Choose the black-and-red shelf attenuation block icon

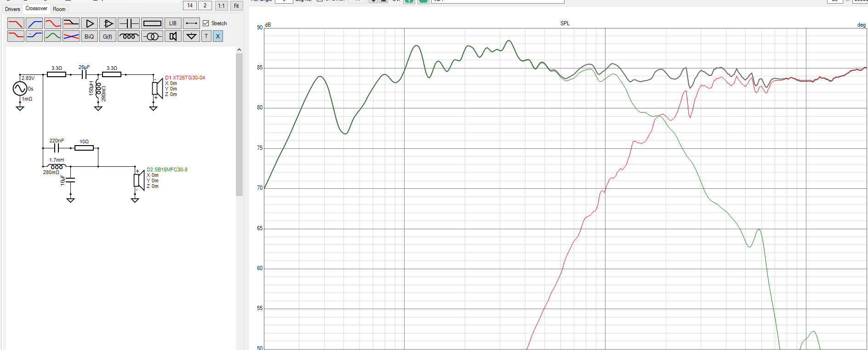coord(71,23)
